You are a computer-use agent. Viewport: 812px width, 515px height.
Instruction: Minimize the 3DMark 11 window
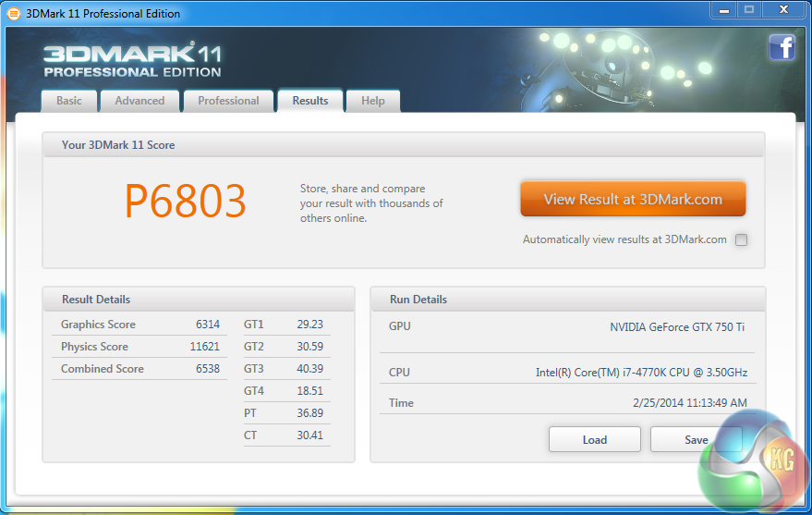point(724,10)
